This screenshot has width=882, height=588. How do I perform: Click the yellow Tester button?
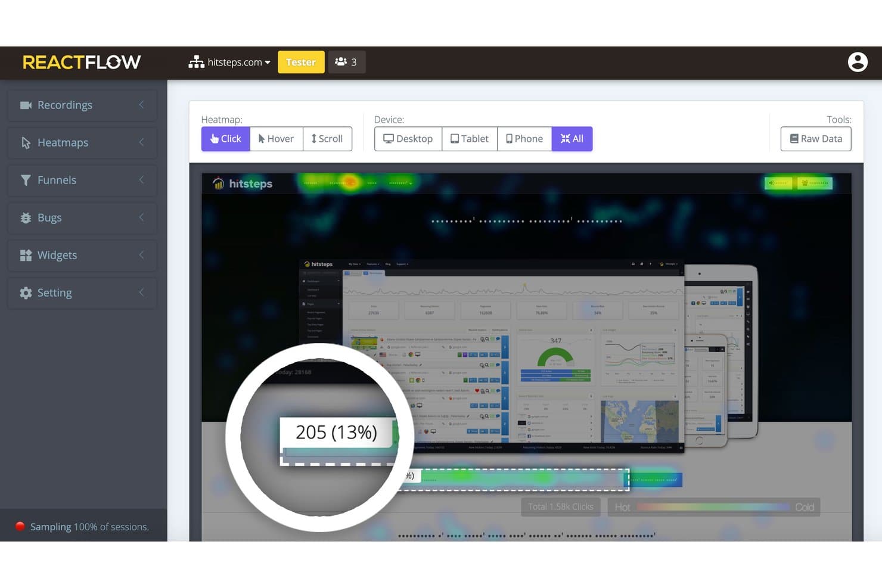pos(301,62)
